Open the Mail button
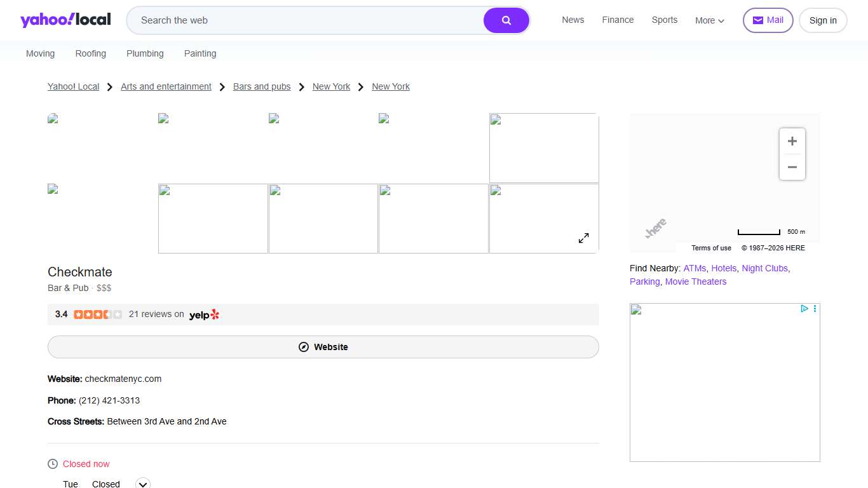This screenshot has width=868, height=488. 768,20
